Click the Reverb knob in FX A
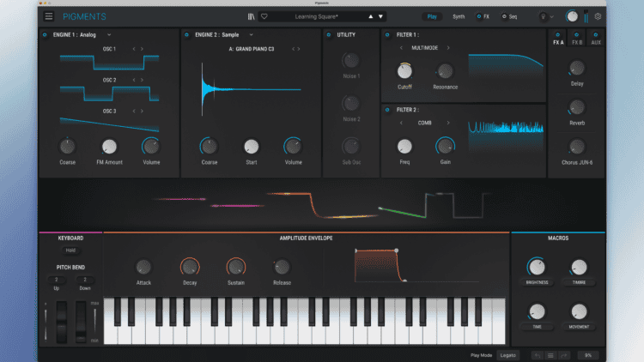 (x=577, y=107)
